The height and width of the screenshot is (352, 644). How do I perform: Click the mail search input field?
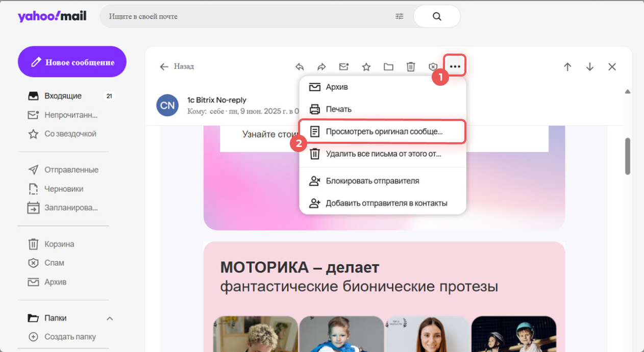coord(245,16)
